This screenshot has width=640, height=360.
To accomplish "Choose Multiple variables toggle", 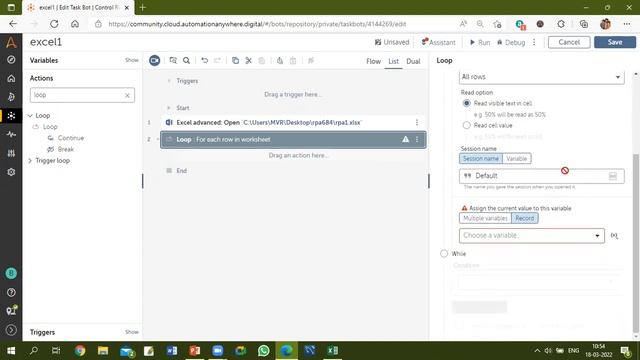I will pyautogui.click(x=485, y=218).
